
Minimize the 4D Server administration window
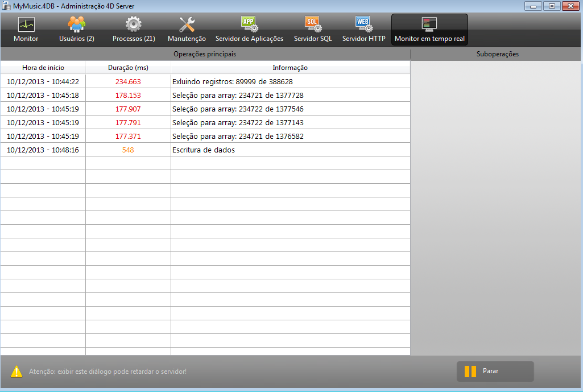[x=533, y=6]
